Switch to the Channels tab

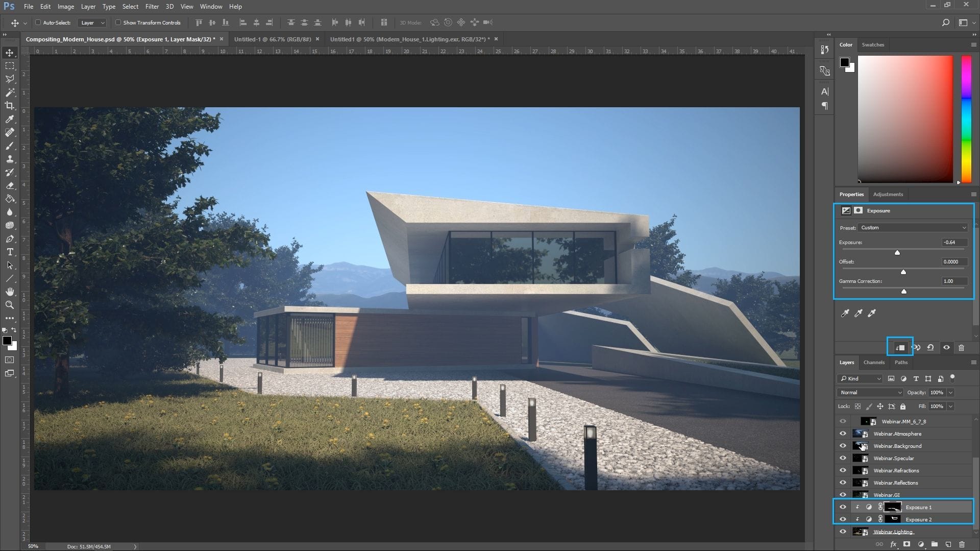coord(874,363)
